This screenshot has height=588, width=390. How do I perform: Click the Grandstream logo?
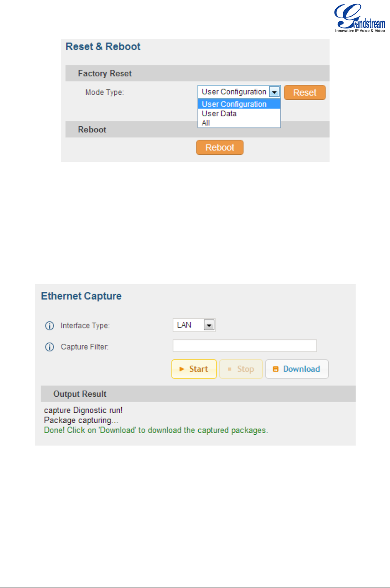click(359, 18)
